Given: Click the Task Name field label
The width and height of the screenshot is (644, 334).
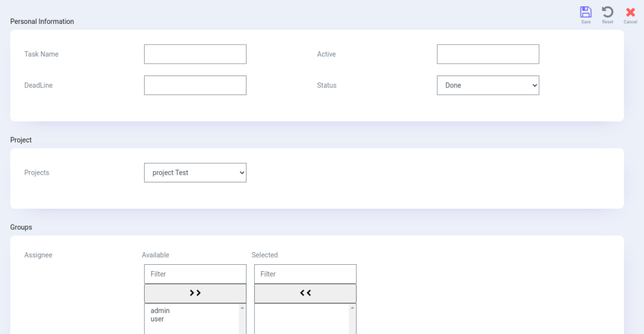Looking at the screenshot, I should (x=42, y=54).
